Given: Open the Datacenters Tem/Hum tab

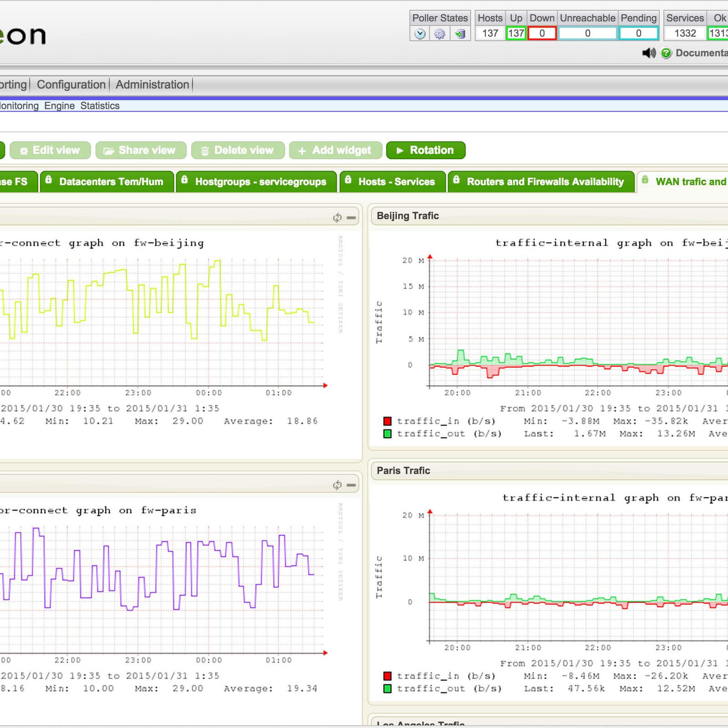Looking at the screenshot, I should 107,182.
